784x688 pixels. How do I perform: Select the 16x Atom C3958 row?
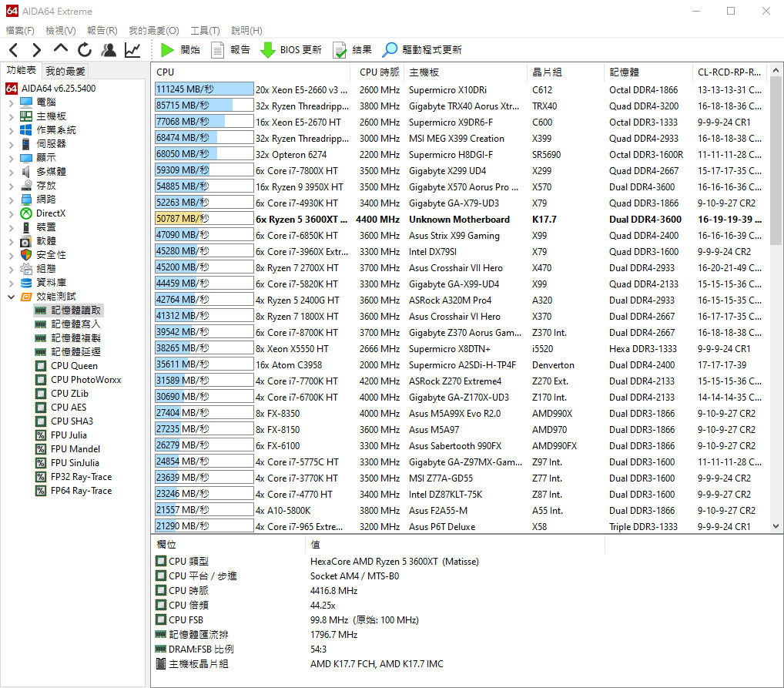coord(460,364)
